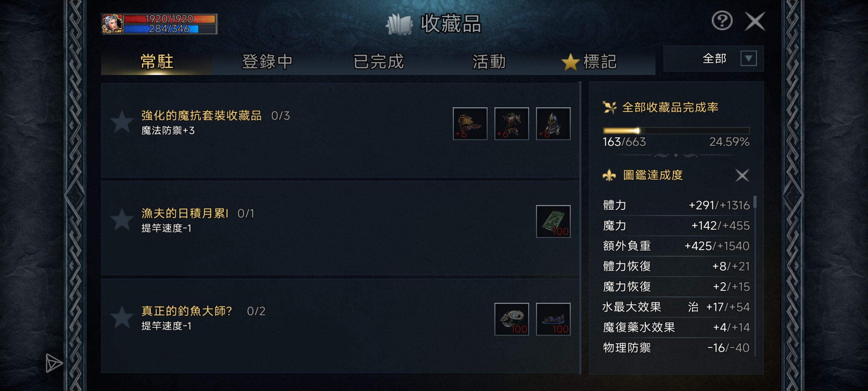
Task: Open the 標記 starred tab
Action: point(589,62)
